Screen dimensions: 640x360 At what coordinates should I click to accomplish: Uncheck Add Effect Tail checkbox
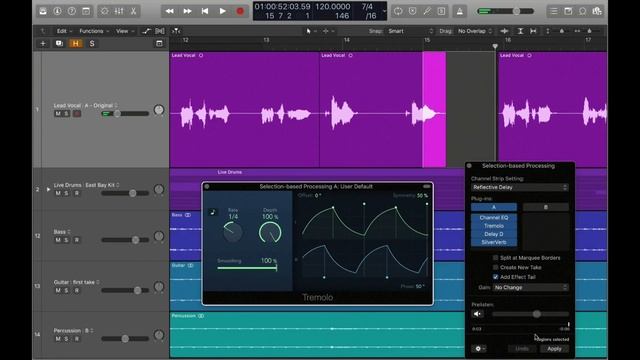tap(496, 277)
